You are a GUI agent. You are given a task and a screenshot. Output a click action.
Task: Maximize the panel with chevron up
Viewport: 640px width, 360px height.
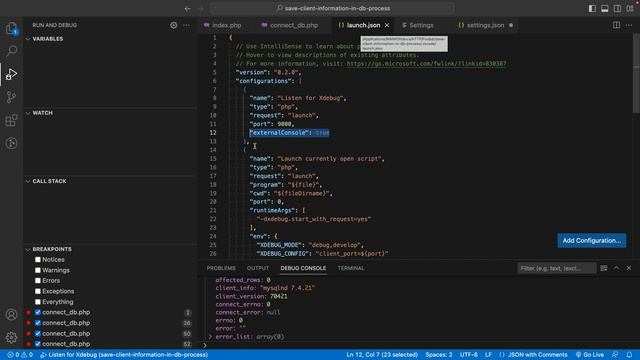coord(616,268)
